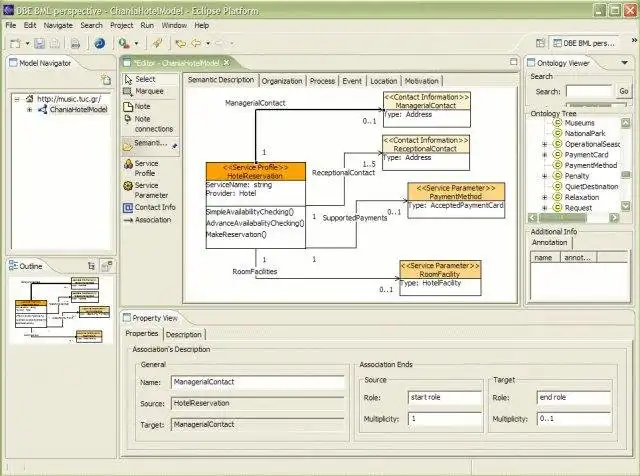The width and height of the screenshot is (640, 476).
Task: Click the Print toolbar icon
Action: 75,44
